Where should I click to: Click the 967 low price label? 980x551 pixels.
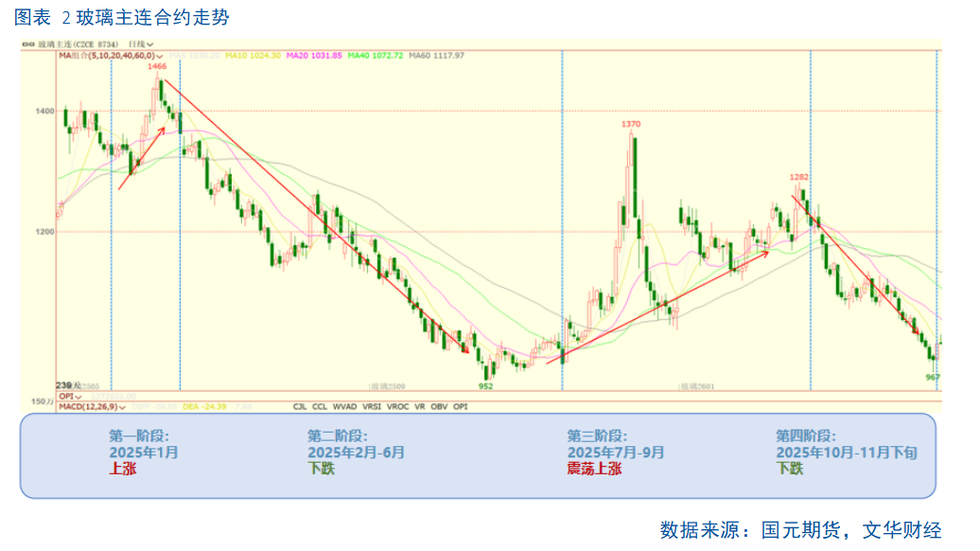point(933,378)
